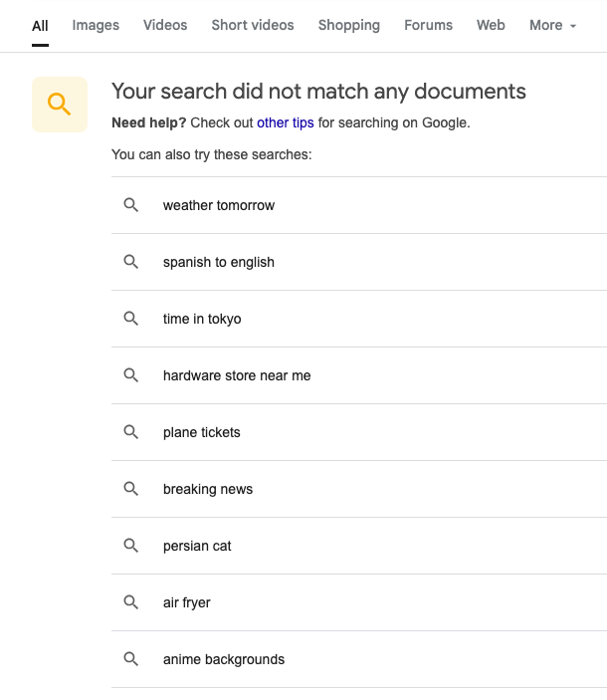The width and height of the screenshot is (607, 700).
Task: Click the magnifier icon beside 'breaking news'
Action: tap(130, 489)
